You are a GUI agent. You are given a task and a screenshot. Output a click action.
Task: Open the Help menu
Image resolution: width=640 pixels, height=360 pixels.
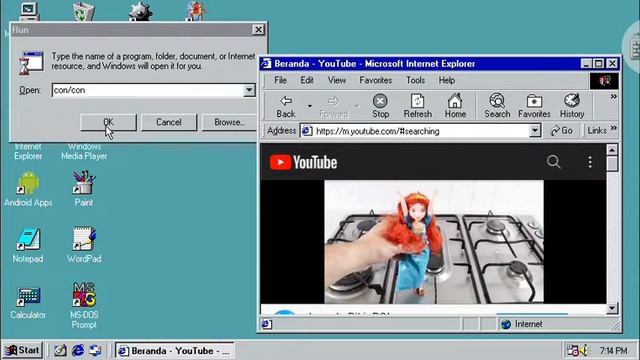coord(447,80)
